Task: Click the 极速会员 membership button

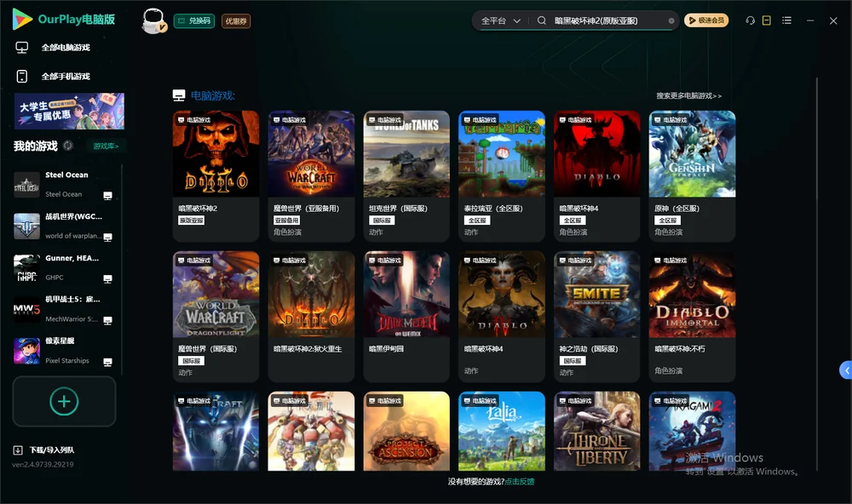Action: [x=706, y=20]
